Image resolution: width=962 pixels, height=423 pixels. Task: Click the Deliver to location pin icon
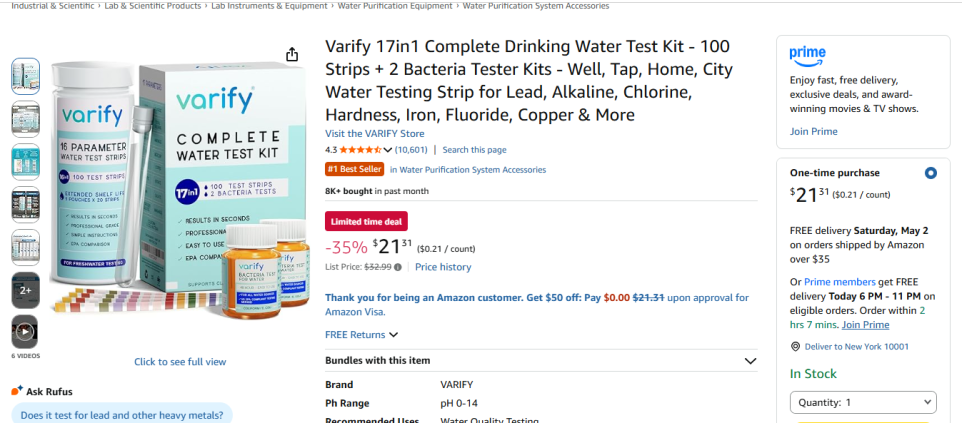point(795,346)
